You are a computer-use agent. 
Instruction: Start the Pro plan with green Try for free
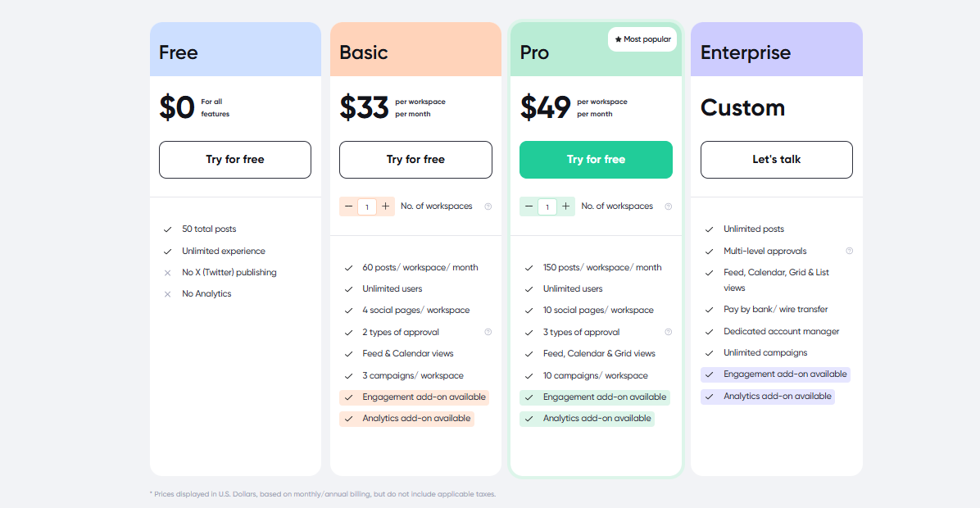pos(596,159)
